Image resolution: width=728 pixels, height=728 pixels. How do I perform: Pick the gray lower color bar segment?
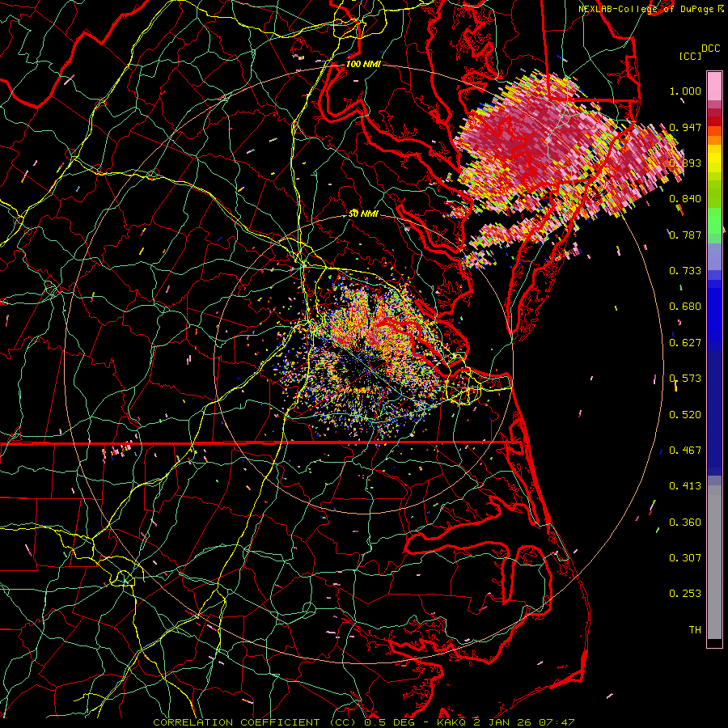pos(714,562)
